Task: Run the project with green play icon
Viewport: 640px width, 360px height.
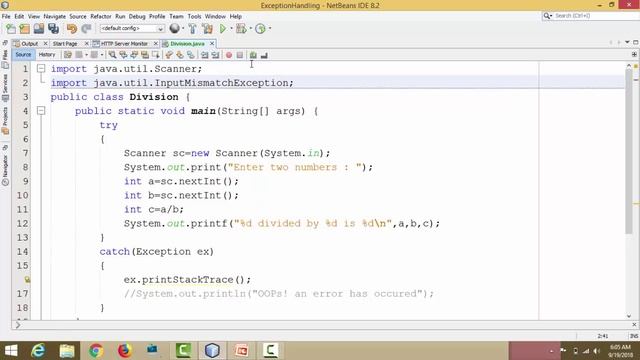Action: [x=223, y=29]
